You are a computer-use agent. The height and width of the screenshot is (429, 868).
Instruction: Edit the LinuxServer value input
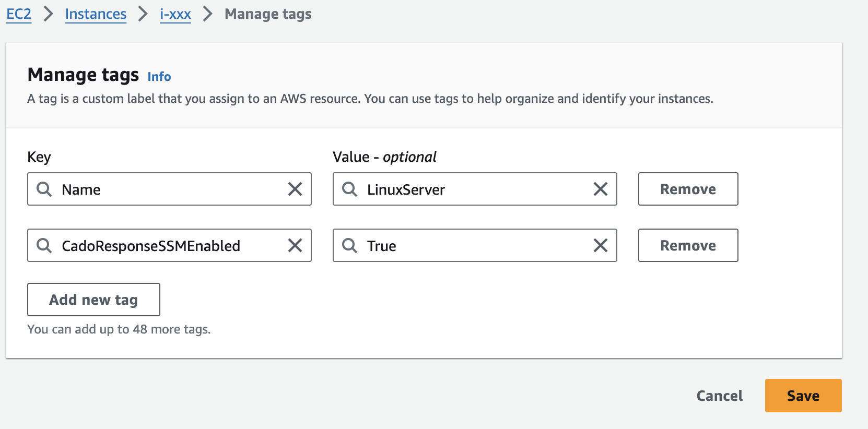coord(475,189)
